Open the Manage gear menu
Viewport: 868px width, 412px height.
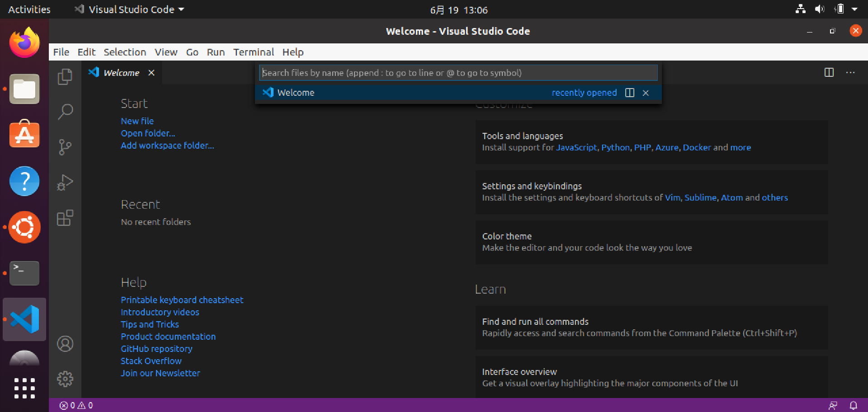pos(65,379)
